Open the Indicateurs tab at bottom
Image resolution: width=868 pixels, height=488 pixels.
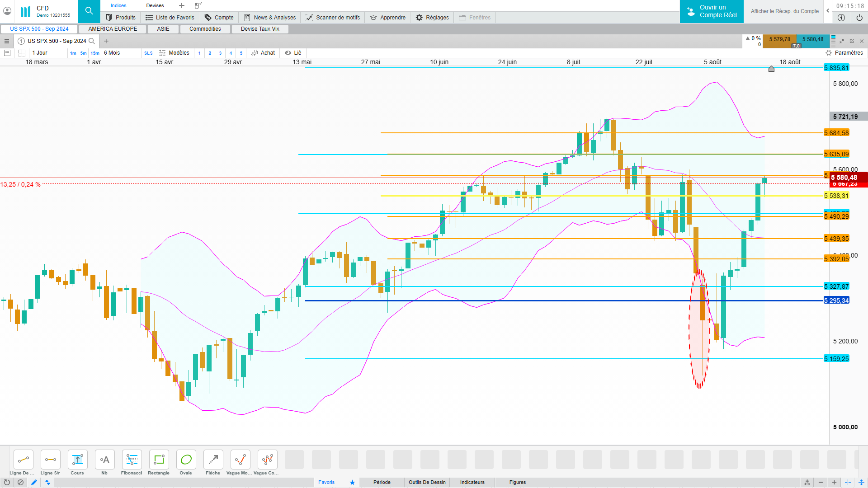click(x=472, y=482)
